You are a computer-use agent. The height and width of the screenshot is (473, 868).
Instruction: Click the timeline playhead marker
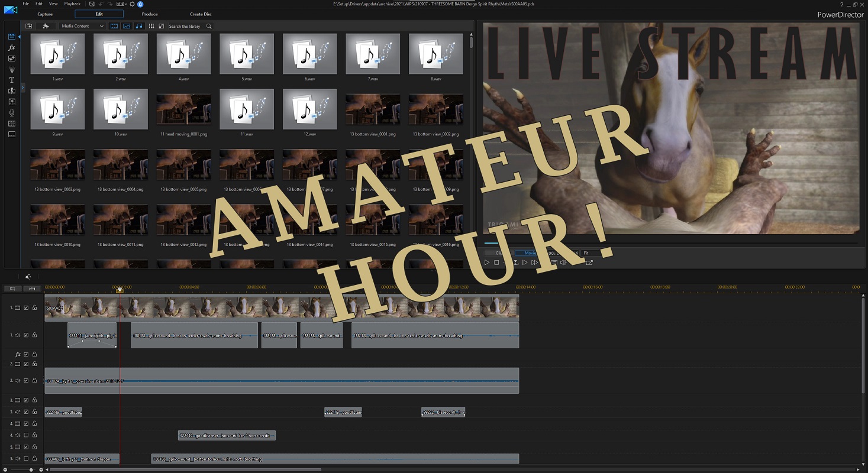(120, 289)
